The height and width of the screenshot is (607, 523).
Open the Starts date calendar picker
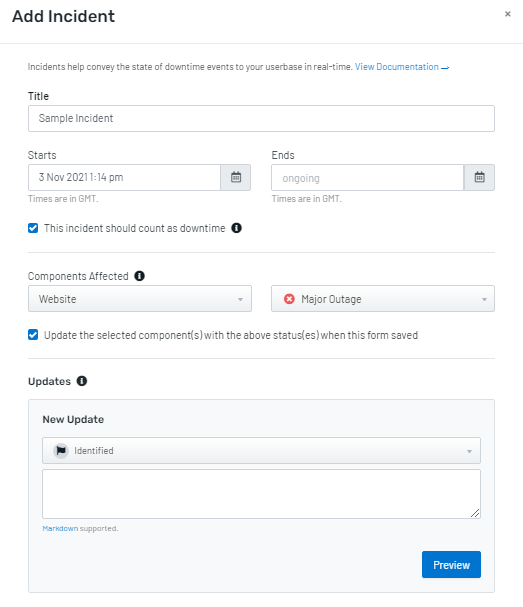point(236,177)
